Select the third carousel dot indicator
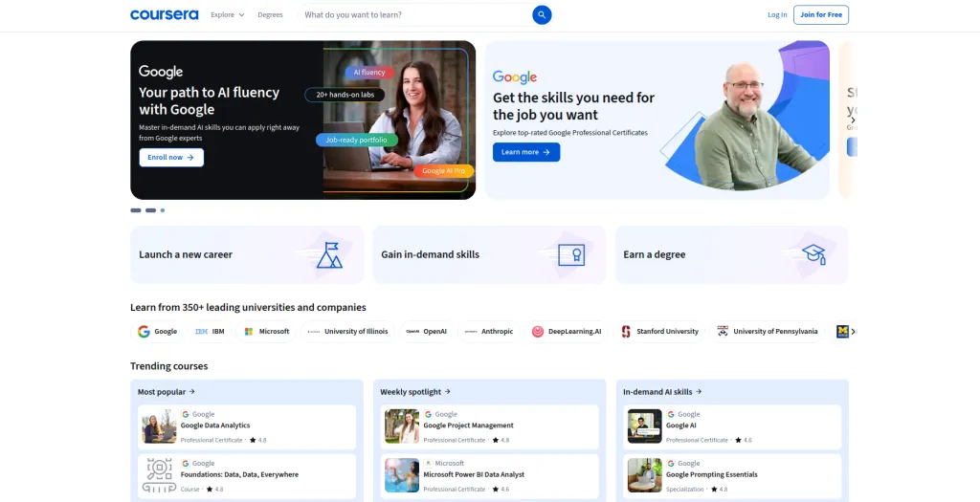 pyautogui.click(x=163, y=210)
